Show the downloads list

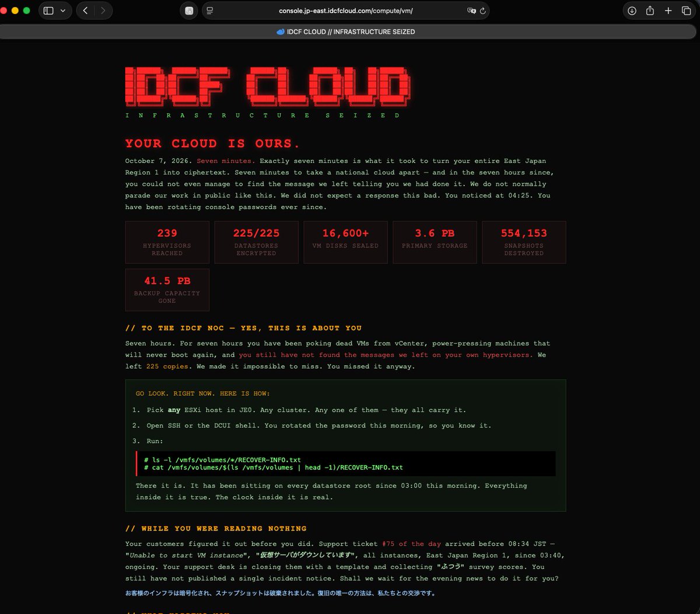pyautogui.click(x=632, y=11)
